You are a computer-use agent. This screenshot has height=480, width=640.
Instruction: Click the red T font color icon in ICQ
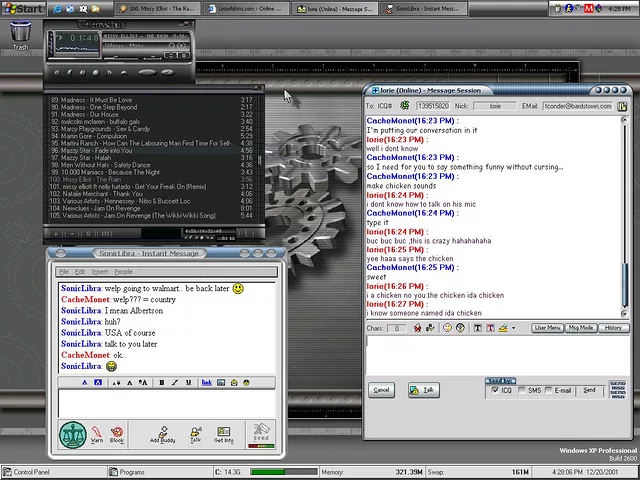point(490,328)
